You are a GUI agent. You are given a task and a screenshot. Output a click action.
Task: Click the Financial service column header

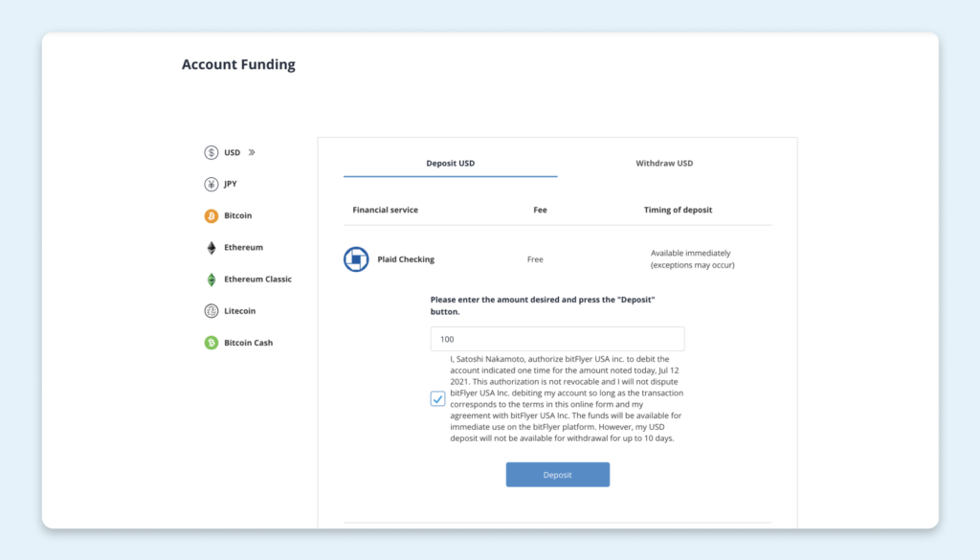(385, 210)
